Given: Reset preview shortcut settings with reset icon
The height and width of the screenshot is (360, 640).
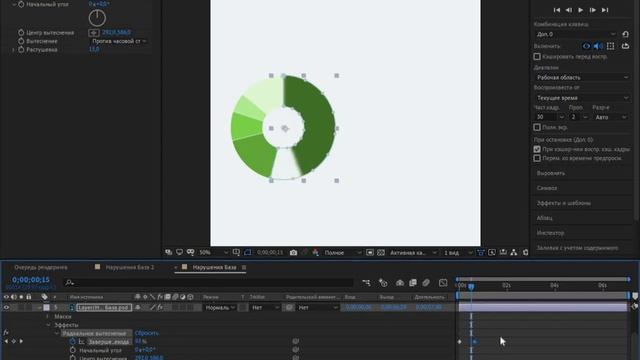Looking at the screenshot, I should click(x=625, y=34).
